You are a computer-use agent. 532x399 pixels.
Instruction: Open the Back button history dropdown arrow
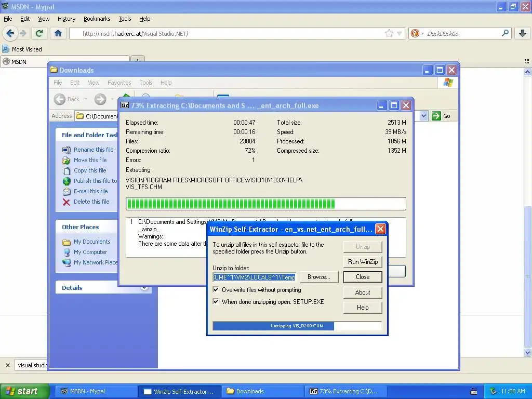pyautogui.click(x=86, y=99)
